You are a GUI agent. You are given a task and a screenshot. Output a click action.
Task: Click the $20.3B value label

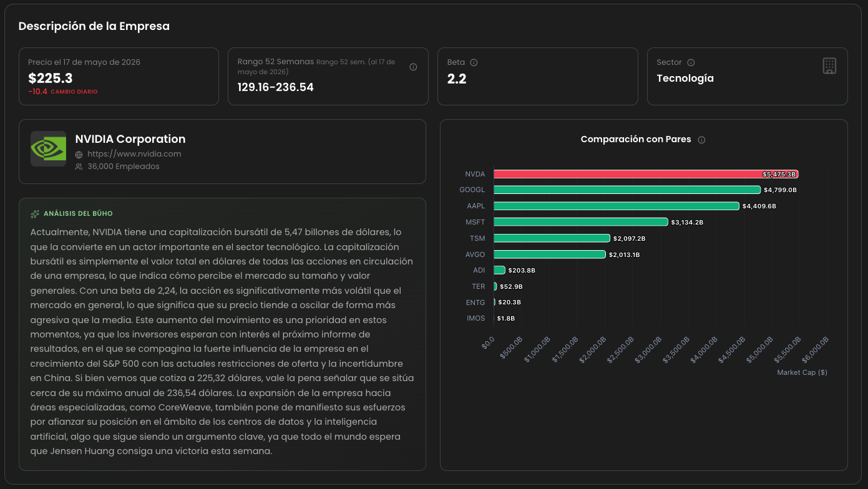pyautogui.click(x=509, y=303)
